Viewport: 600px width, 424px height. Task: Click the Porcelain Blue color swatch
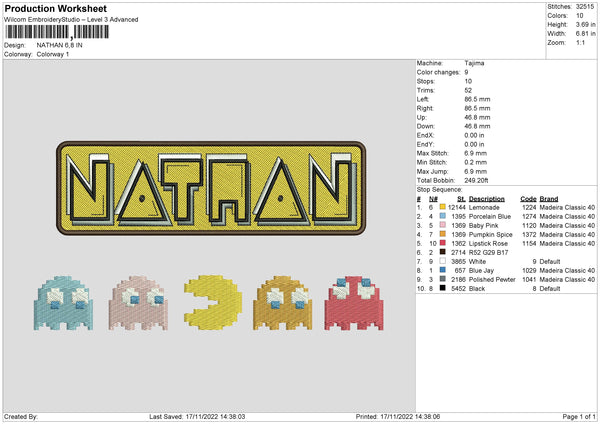(x=442, y=216)
